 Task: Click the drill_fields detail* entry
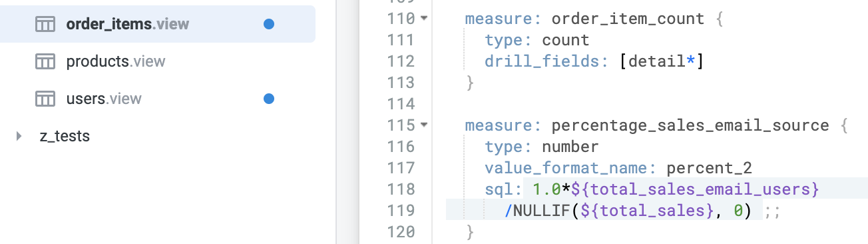[662, 61]
